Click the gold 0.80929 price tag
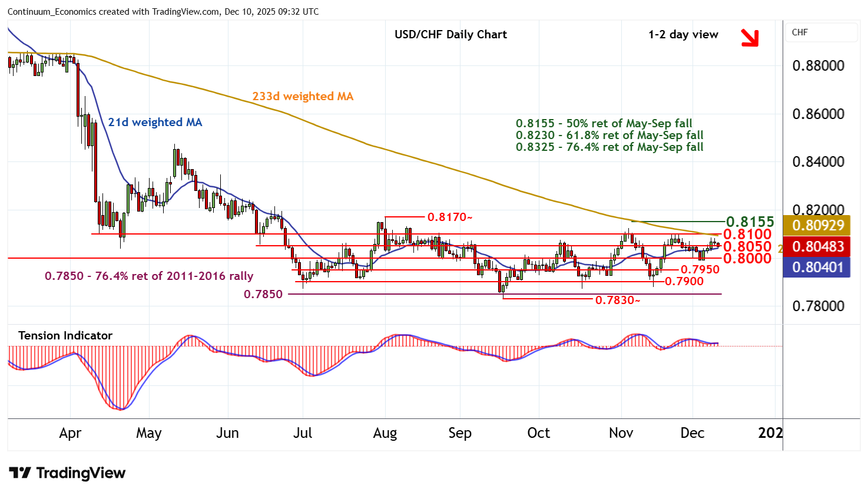868x495 pixels. (817, 225)
